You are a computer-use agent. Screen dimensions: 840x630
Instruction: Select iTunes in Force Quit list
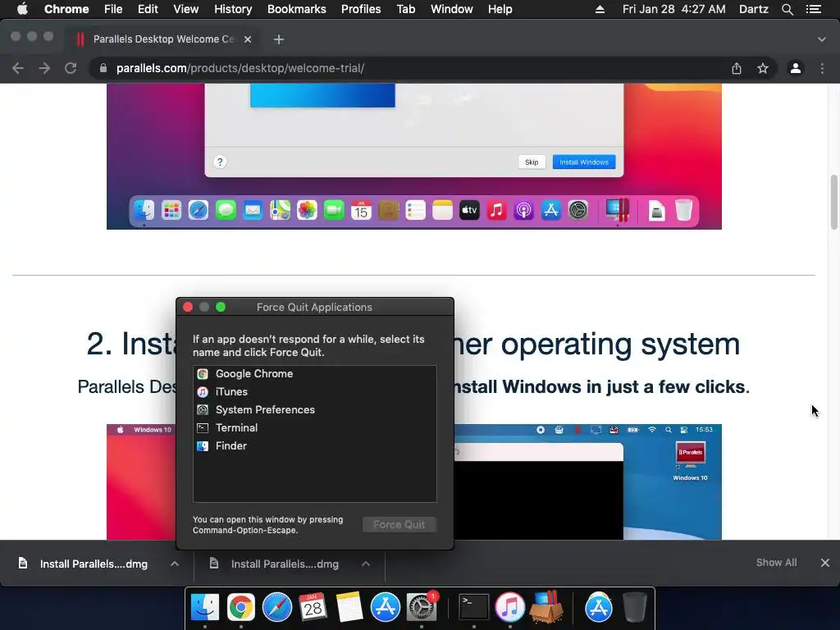coord(314,391)
